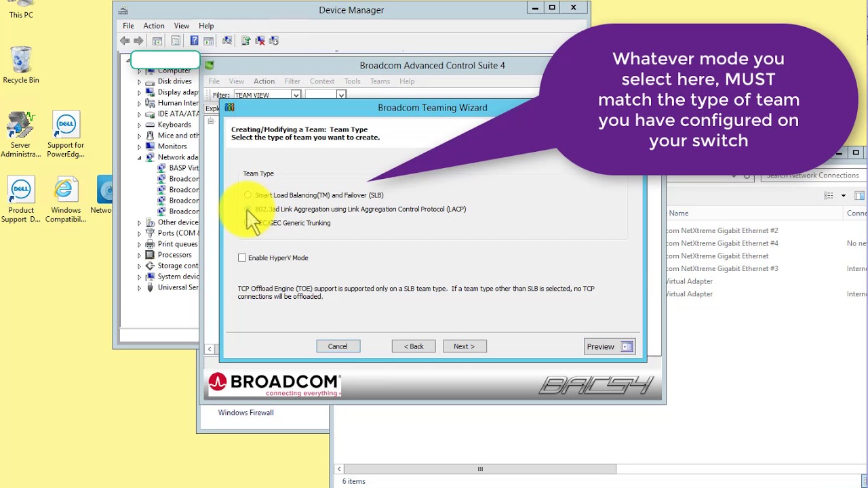Open Device Manager Action menu
868x488 pixels.
coord(154,26)
